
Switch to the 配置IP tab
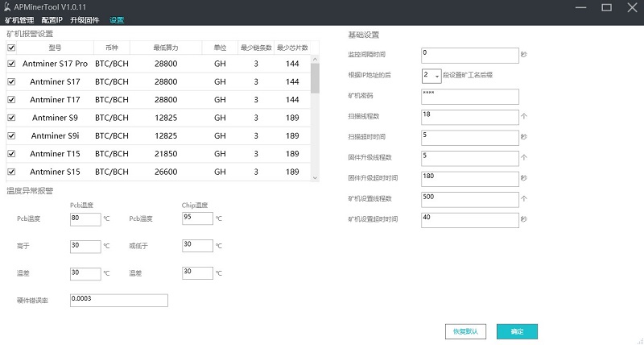52,19
